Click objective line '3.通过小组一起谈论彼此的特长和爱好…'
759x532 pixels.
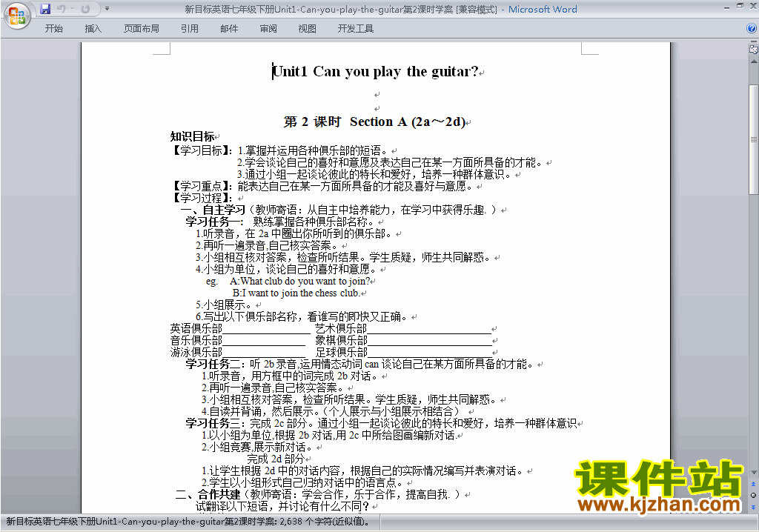coord(374,174)
